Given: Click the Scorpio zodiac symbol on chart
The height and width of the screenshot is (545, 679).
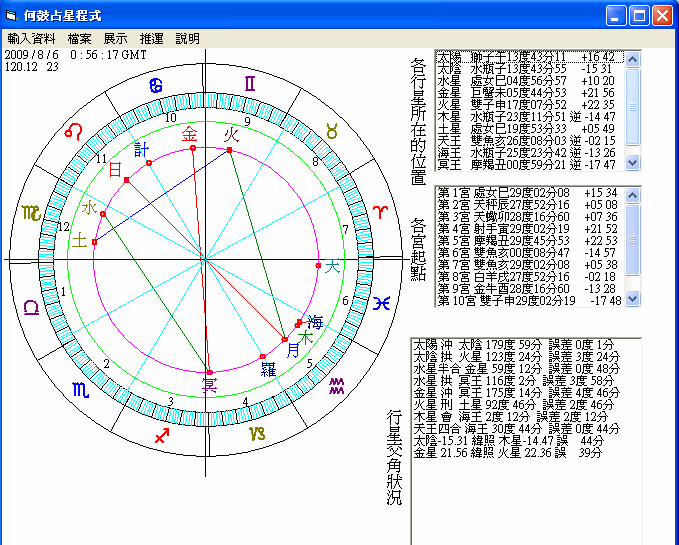Looking at the screenshot, I should pos(81,390).
